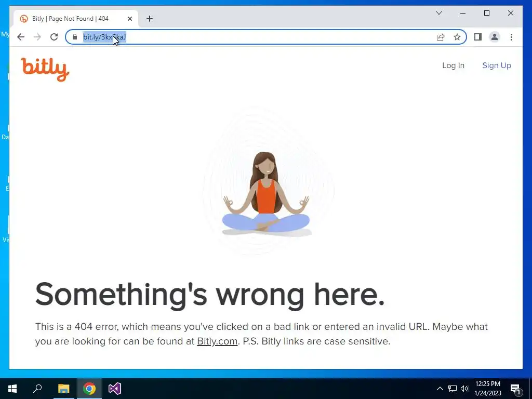Open the browser side panel icon
This screenshot has height=399, width=532.
[478, 37]
